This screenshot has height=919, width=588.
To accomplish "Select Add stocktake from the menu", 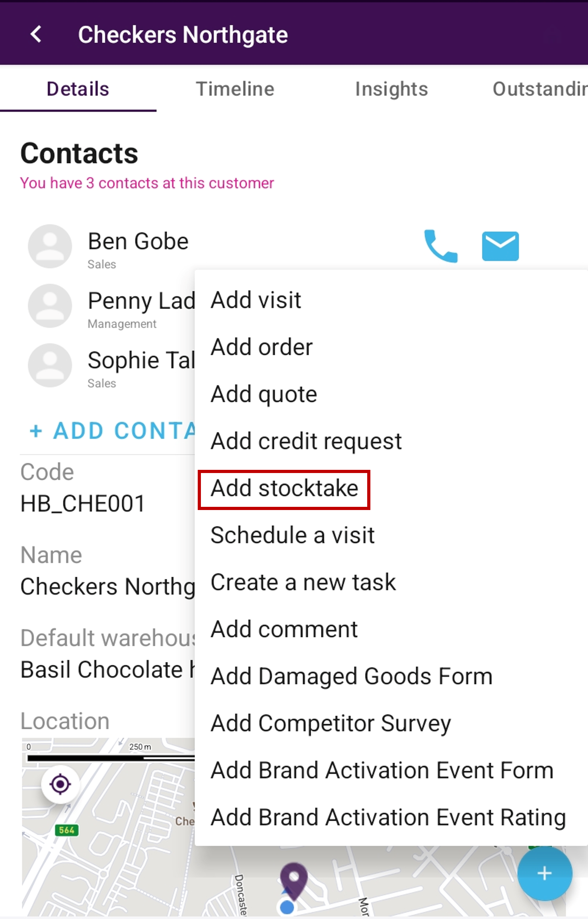I will [284, 489].
